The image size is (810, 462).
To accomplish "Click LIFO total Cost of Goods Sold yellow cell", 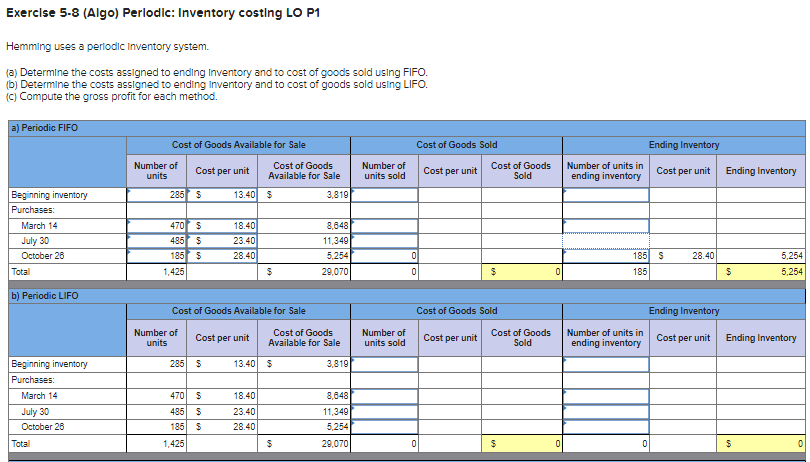I will [522, 443].
